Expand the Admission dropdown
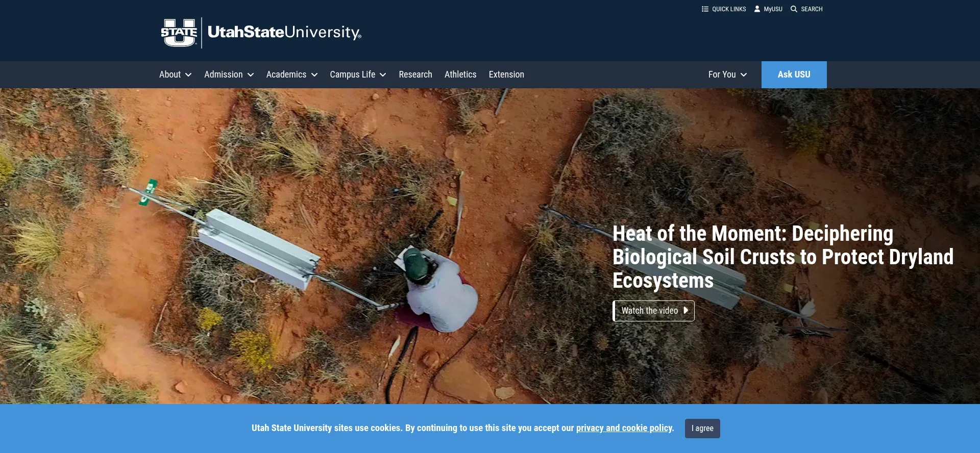 [x=229, y=74]
